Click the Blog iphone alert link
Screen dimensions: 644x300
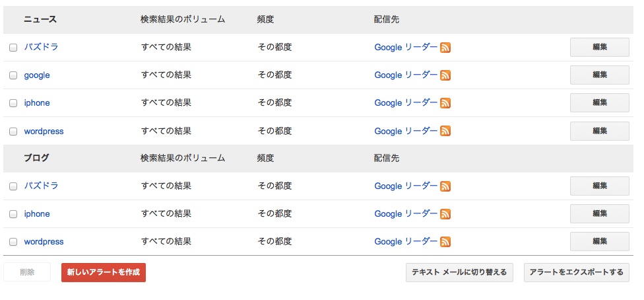pos(37,214)
